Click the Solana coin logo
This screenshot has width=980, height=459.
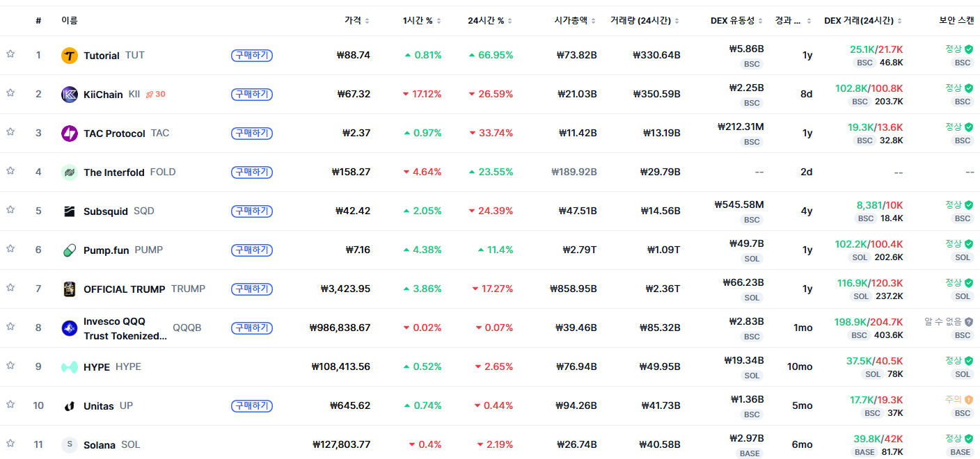click(x=70, y=445)
